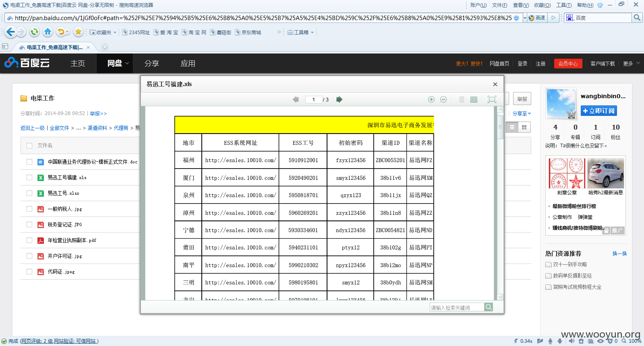Click the preview keyword search field

tap(457, 307)
